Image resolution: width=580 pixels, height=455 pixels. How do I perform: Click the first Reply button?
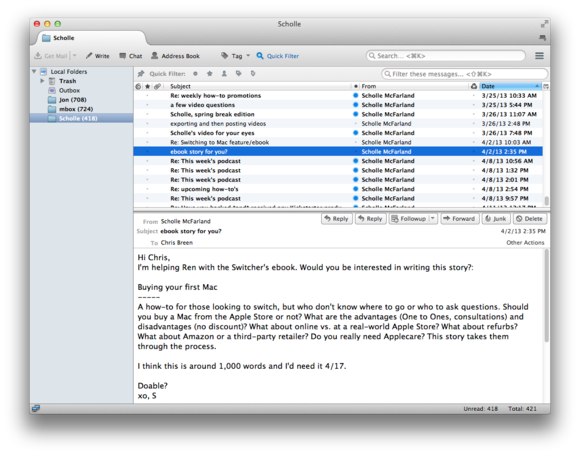coord(337,219)
